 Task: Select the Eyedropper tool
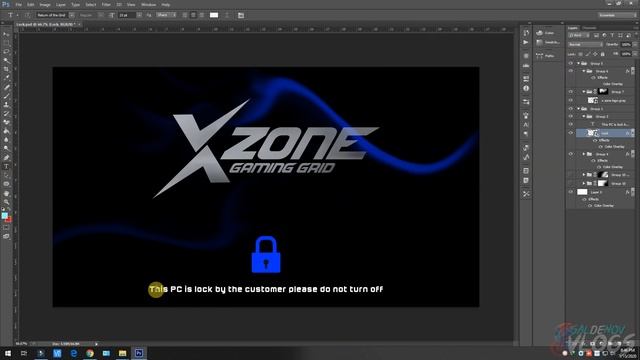click(x=7, y=78)
